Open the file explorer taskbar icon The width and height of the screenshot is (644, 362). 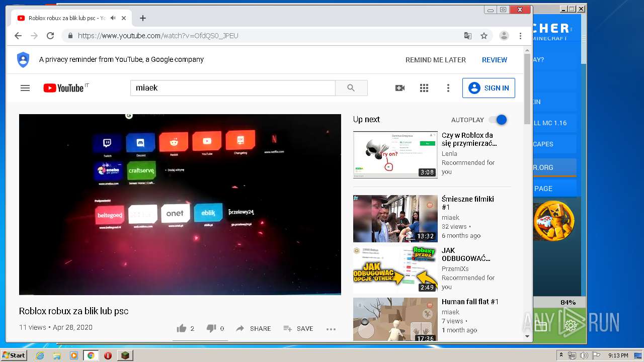click(x=57, y=355)
